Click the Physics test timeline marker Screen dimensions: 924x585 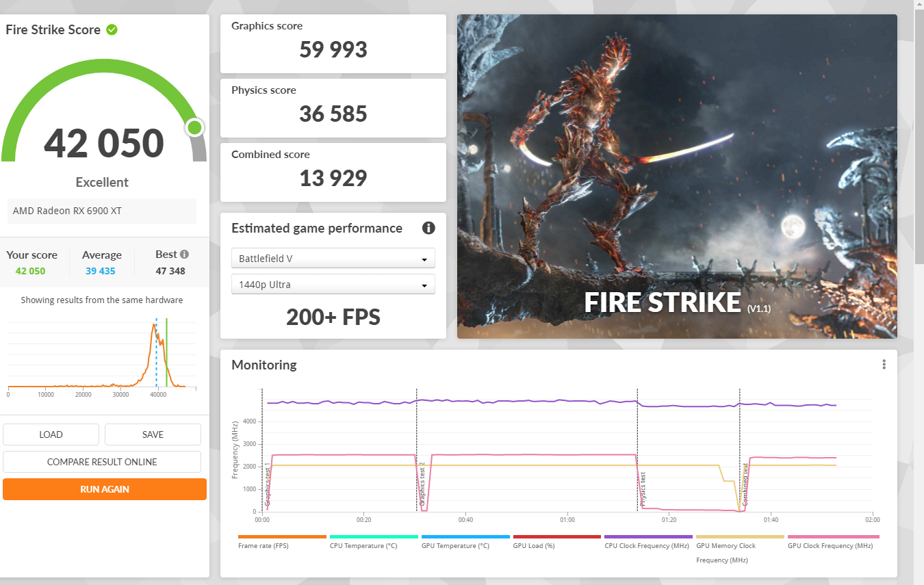tap(643, 489)
